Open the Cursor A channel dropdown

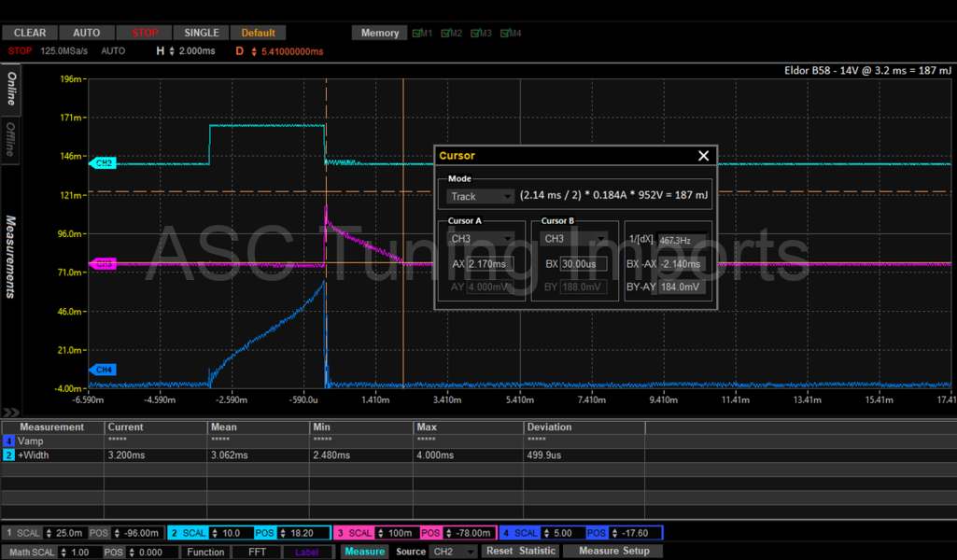[481, 239]
